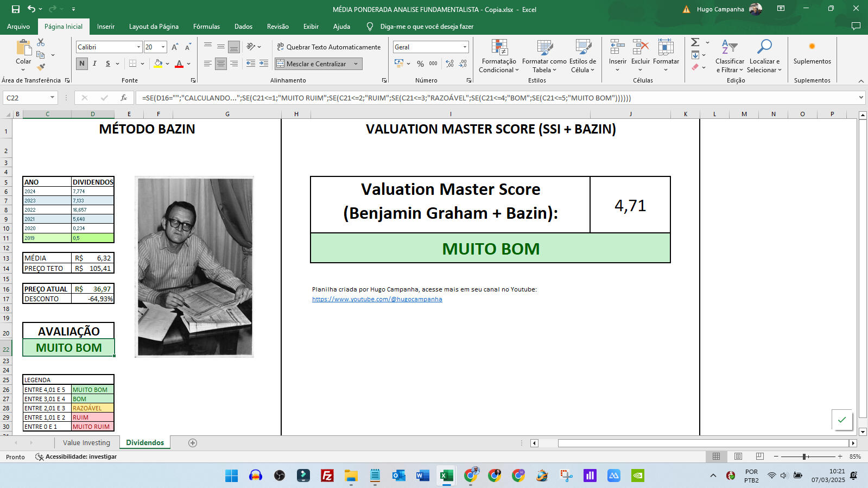Image resolution: width=868 pixels, height=488 pixels.
Task: Click the AutoSum sigma icon
Action: [x=695, y=42]
